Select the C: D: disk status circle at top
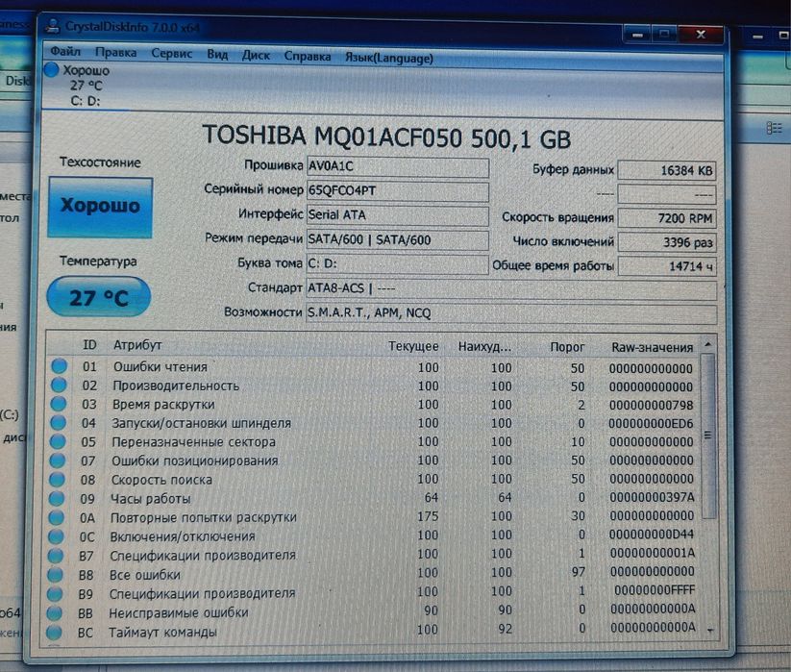Viewport: 791px width, 672px height. pos(52,69)
